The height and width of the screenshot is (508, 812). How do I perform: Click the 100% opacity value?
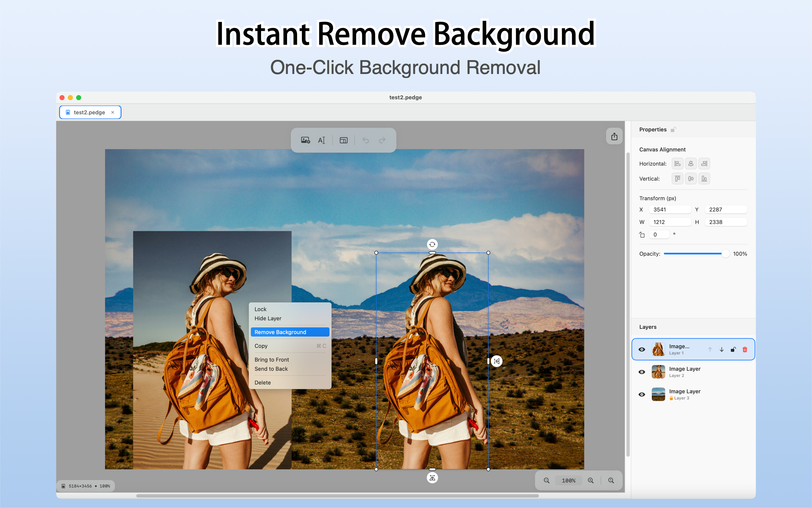tap(740, 254)
